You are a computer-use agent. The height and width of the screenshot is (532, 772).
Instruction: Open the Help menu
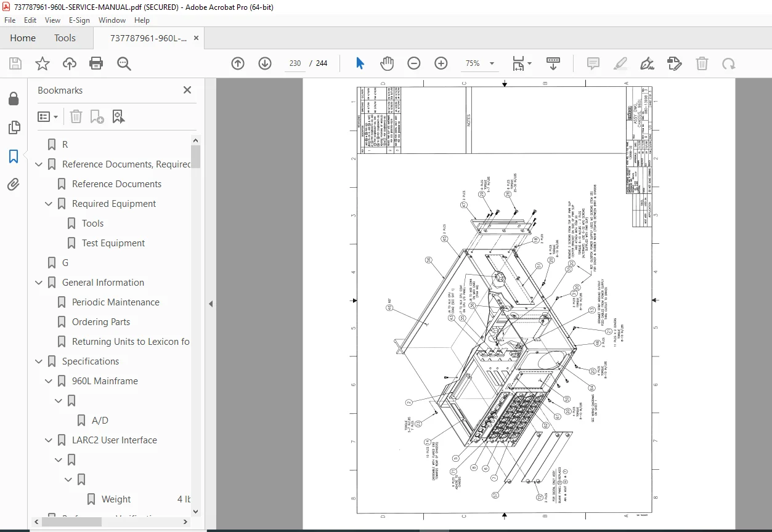142,20
